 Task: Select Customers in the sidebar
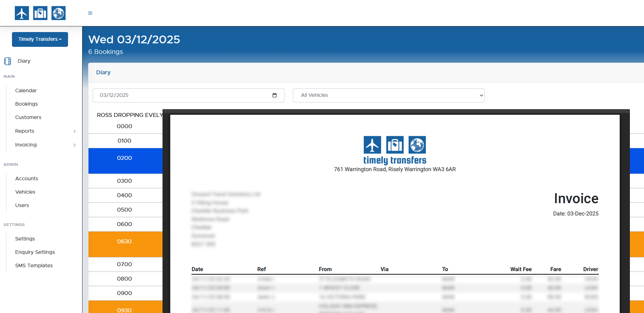pos(28,117)
